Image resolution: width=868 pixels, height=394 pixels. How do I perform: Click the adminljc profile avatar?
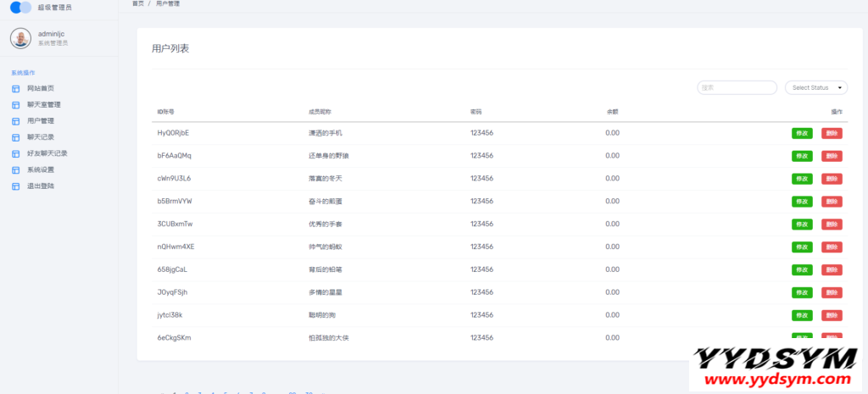[x=20, y=38]
